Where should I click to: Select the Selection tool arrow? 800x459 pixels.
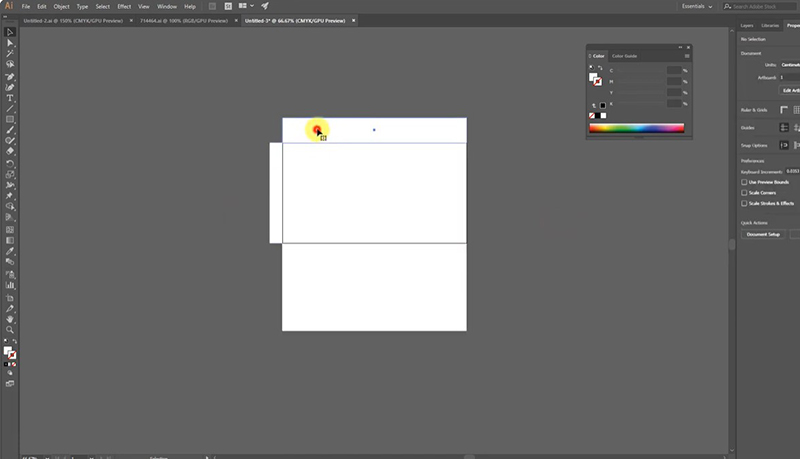click(x=10, y=32)
